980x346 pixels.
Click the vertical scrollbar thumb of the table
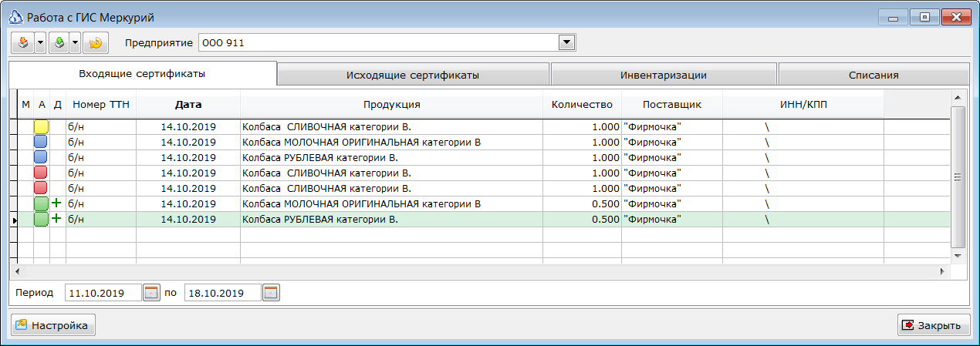pyautogui.click(x=957, y=176)
